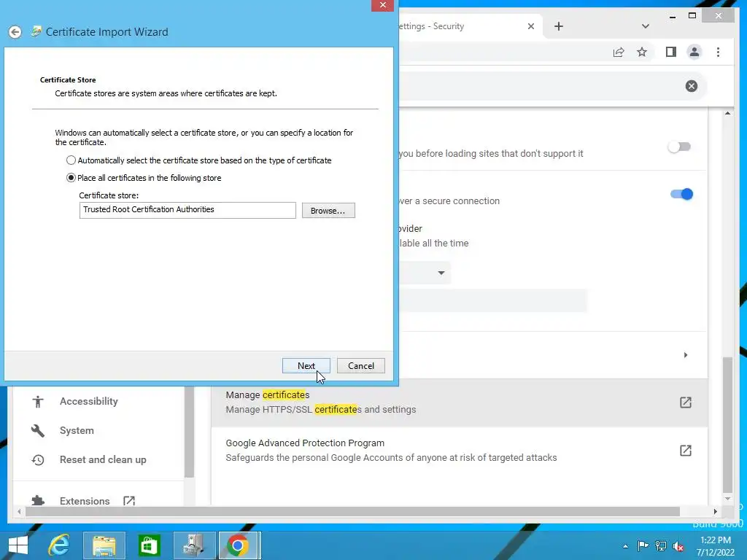Click the Accessibility person icon
Image resolution: width=747 pixels, height=560 pixels.
point(38,402)
